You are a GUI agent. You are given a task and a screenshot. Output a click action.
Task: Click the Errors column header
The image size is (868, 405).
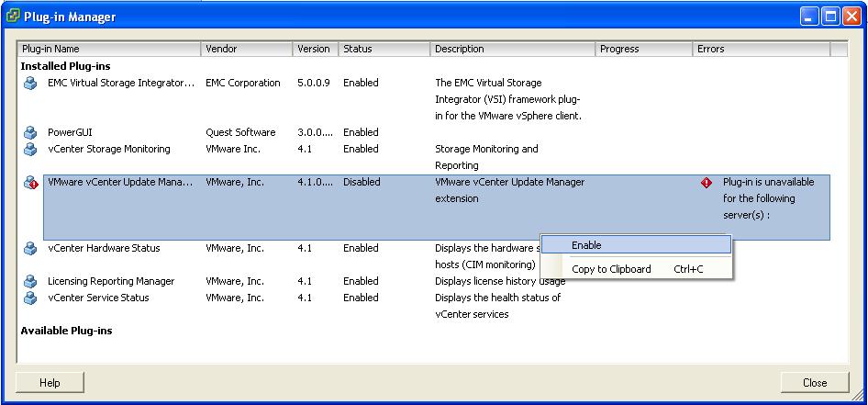pyautogui.click(x=761, y=49)
